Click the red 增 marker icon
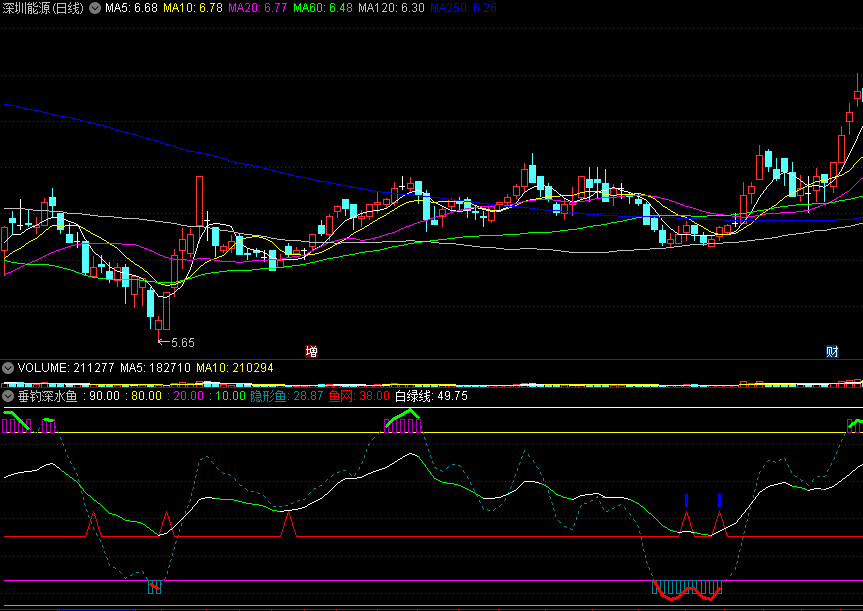The width and height of the screenshot is (863, 611). [x=312, y=351]
